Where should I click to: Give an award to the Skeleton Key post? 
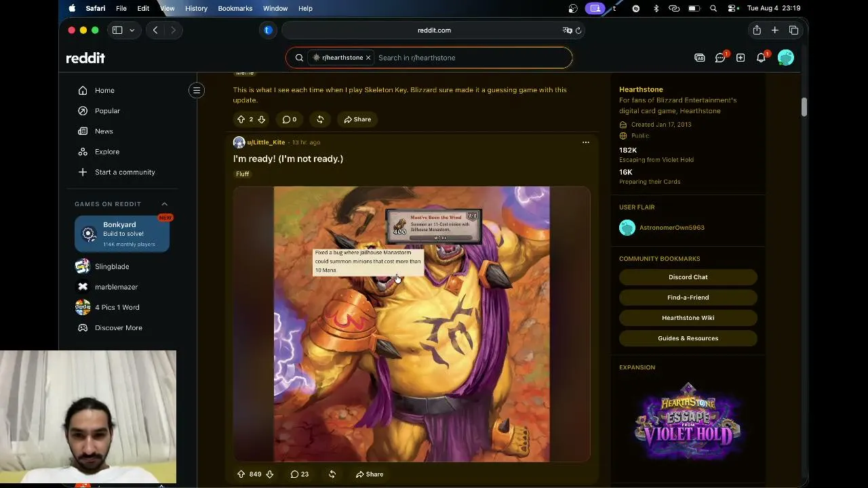(320, 119)
